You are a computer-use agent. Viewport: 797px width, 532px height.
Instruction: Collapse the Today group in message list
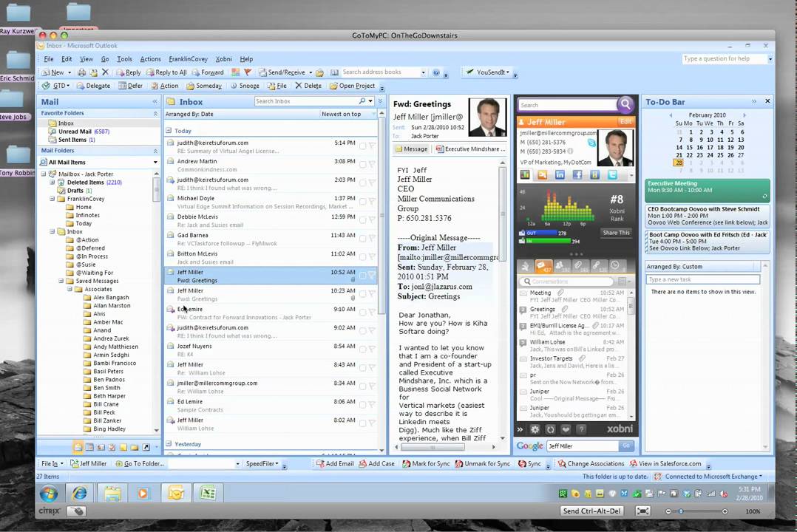(169, 131)
